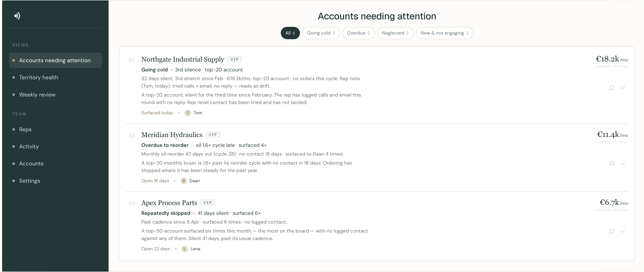Click the €6.7k/mo revenue at risk

click(x=614, y=203)
